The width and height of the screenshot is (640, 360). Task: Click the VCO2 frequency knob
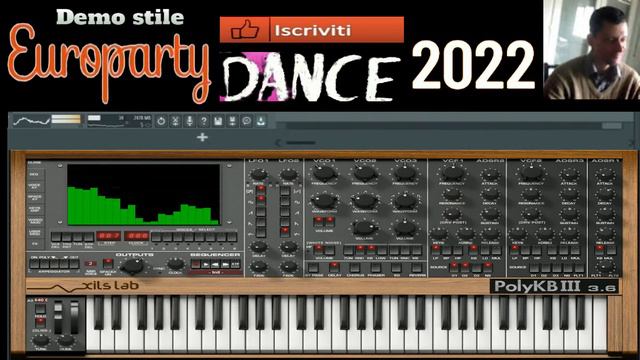[x=364, y=173]
